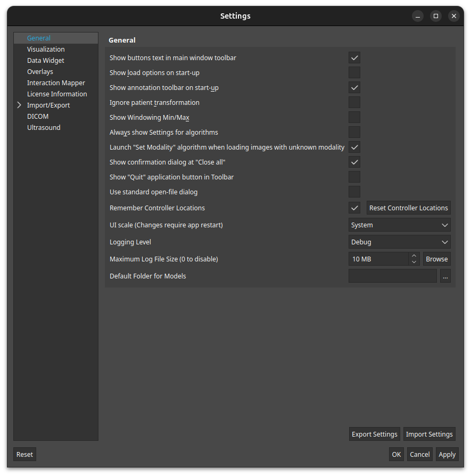Expand the Import/Export tree node
Screen dimensions: 471x476
[19, 105]
